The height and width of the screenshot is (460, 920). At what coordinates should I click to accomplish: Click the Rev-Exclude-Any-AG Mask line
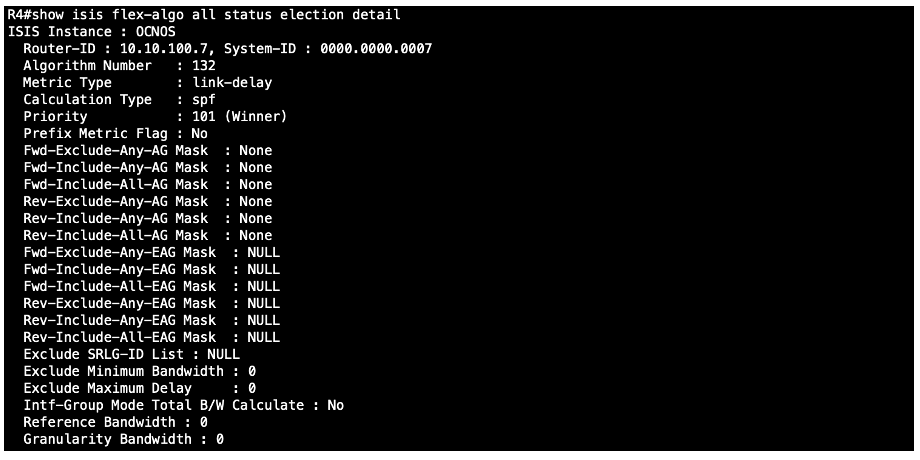[148, 201]
